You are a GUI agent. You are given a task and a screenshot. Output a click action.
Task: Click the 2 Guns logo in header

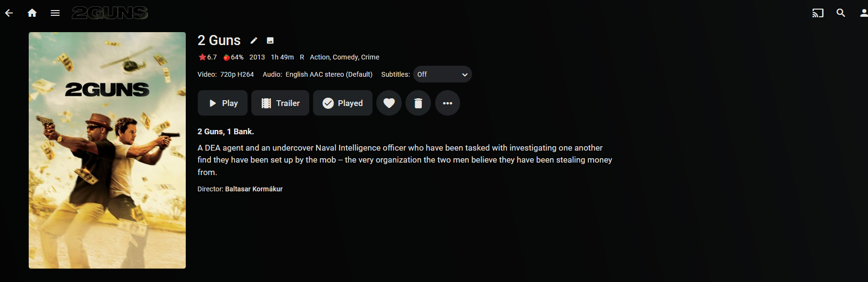[x=110, y=13]
